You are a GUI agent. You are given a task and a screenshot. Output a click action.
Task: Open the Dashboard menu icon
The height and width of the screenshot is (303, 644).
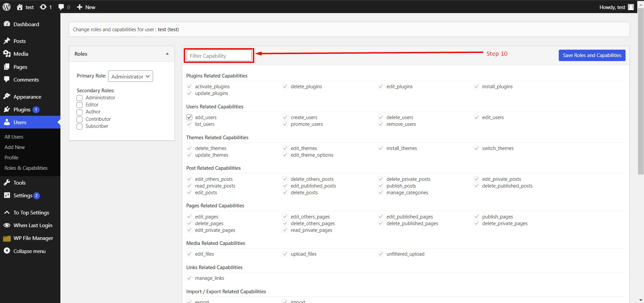coord(7,24)
